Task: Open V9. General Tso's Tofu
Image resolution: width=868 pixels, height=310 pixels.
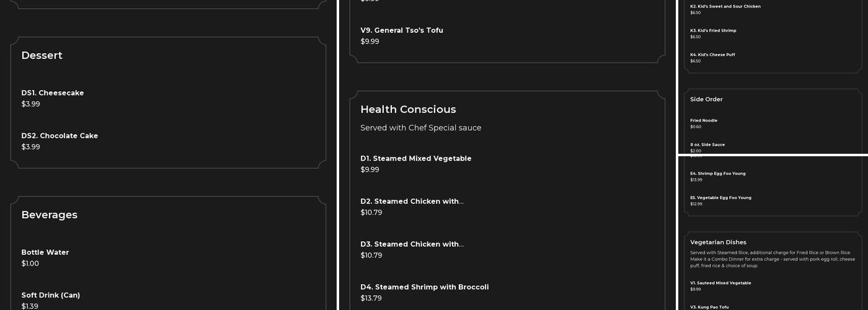Action: pyautogui.click(x=402, y=30)
